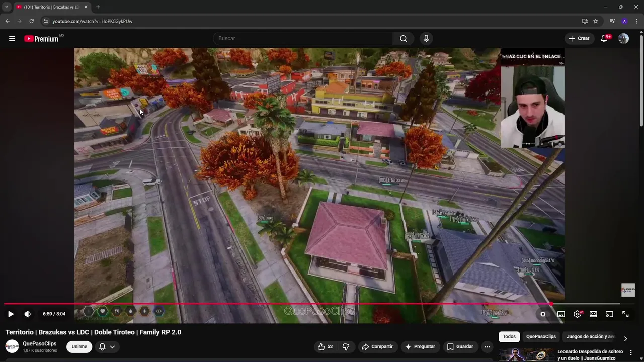Viewport: 644px width, 362px height.
Task: Open the account avatar menu
Action: click(x=623, y=39)
